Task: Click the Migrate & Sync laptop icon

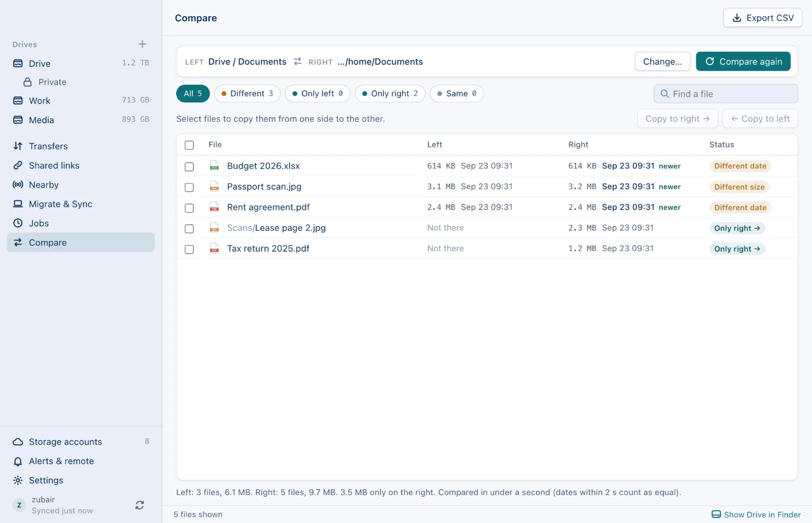Action: tap(18, 204)
